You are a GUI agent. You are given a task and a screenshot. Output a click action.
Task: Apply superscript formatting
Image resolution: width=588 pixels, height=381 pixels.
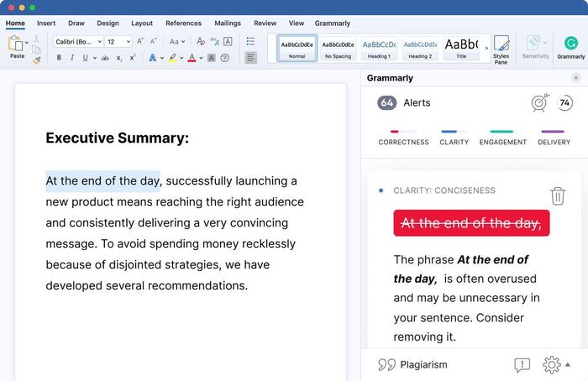point(132,58)
